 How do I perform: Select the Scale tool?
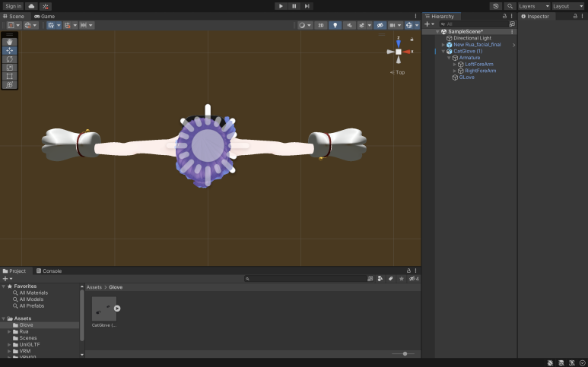click(x=9, y=68)
